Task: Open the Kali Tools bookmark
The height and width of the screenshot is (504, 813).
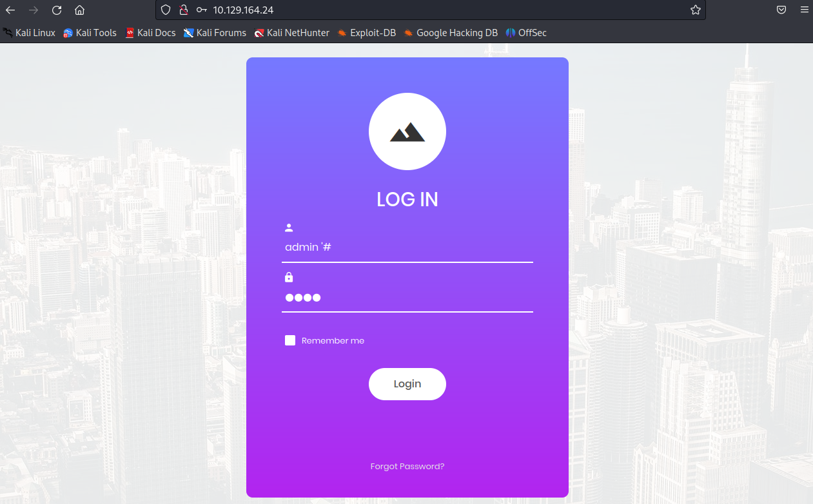Action: point(90,33)
